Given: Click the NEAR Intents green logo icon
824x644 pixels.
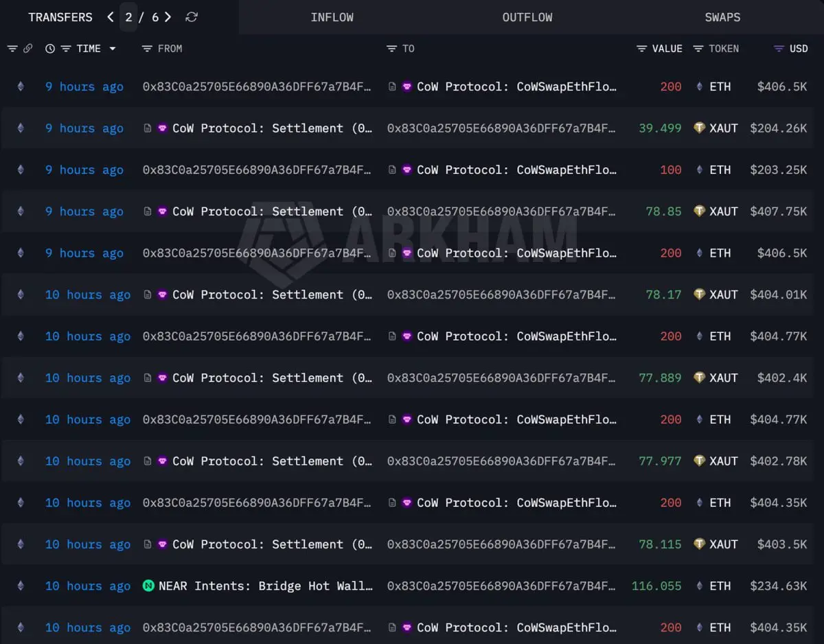Looking at the screenshot, I should pos(148,586).
